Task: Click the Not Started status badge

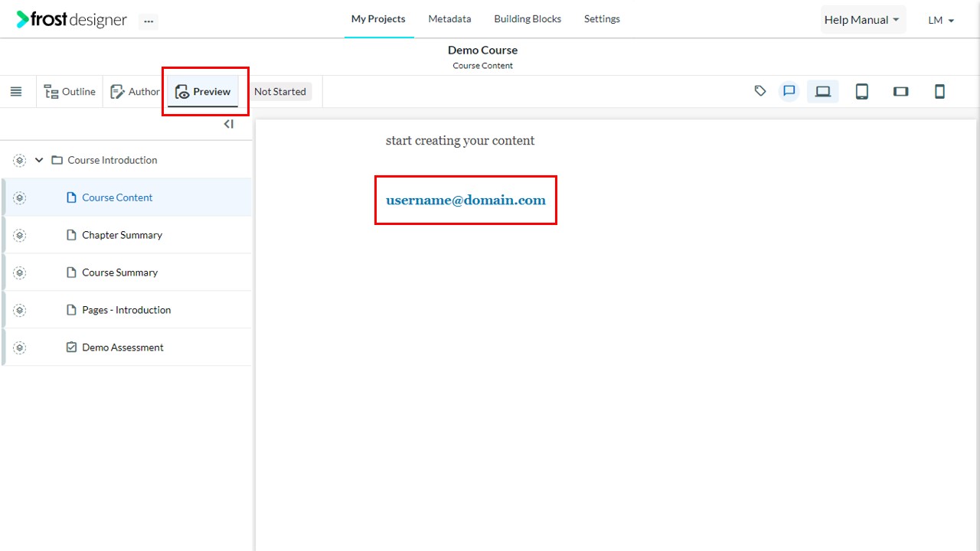Action: pos(279,92)
